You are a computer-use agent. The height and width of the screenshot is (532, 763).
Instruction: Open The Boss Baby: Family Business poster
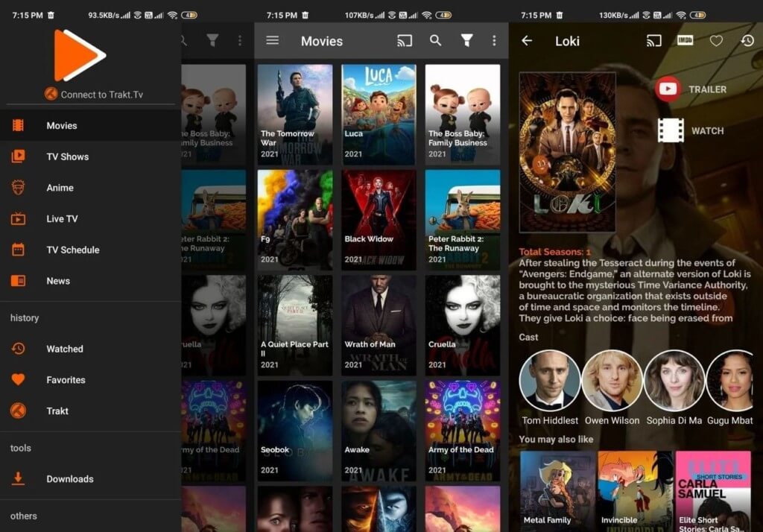(462, 115)
